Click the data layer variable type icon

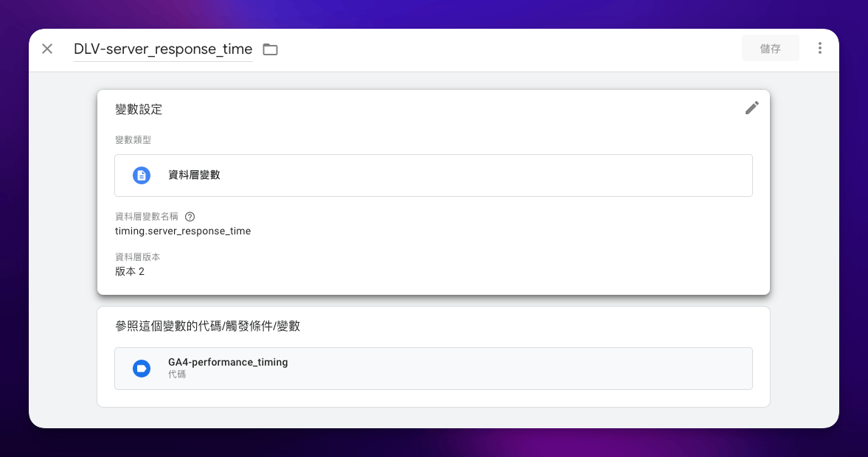[x=142, y=175]
